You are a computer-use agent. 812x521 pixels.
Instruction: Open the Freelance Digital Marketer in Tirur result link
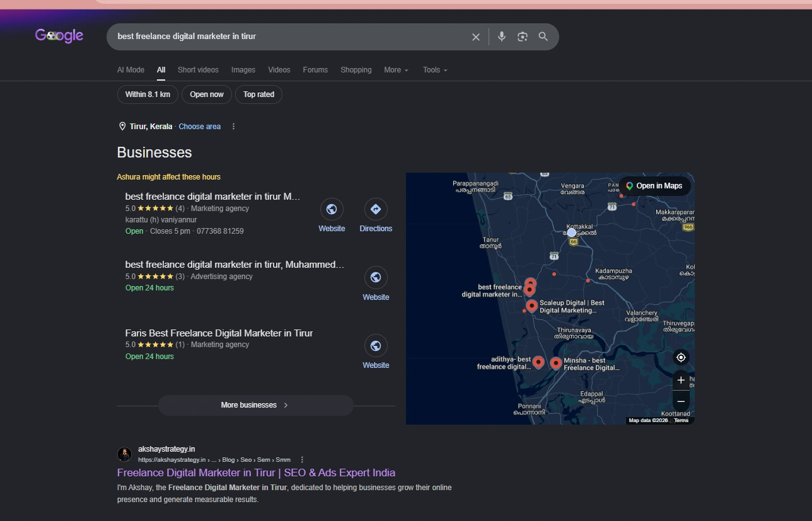tap(256, 472)
